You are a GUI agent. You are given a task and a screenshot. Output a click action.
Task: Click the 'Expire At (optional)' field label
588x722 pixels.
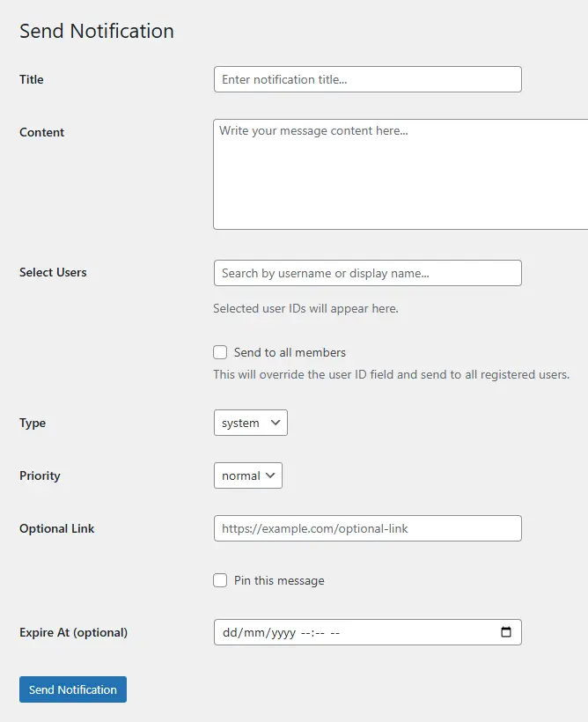(73, 632)
